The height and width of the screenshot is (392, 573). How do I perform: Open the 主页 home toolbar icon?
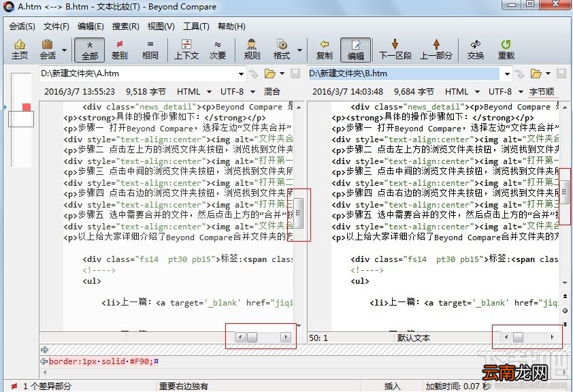point(19,50)
